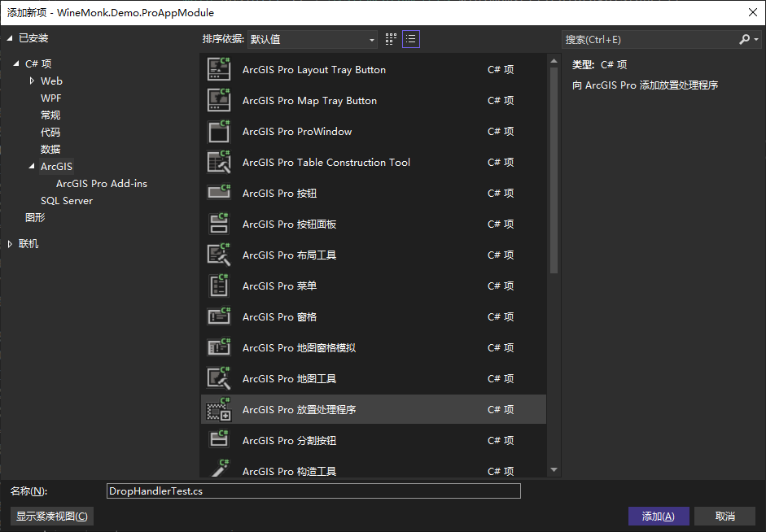The height and width of the screenshot is (532, 766).
Task: Select ArcGIS Pro Map Tray Button text
Action: pos(309,101)
